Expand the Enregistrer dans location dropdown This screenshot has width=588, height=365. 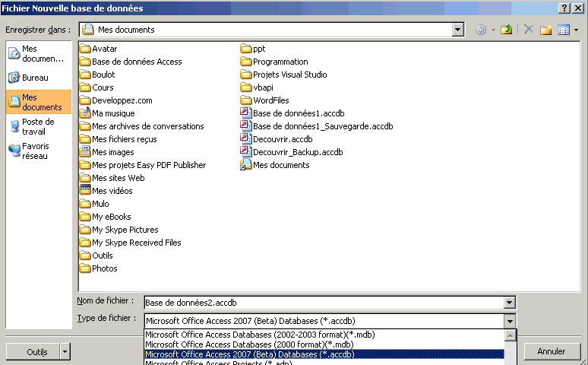[x=457, y=30]
